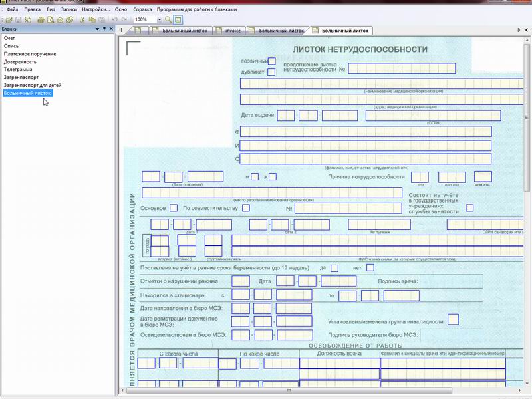This screenshot has height=399, width=532.
Task: Click the Redo arrow icon
Action: point(124,20)
